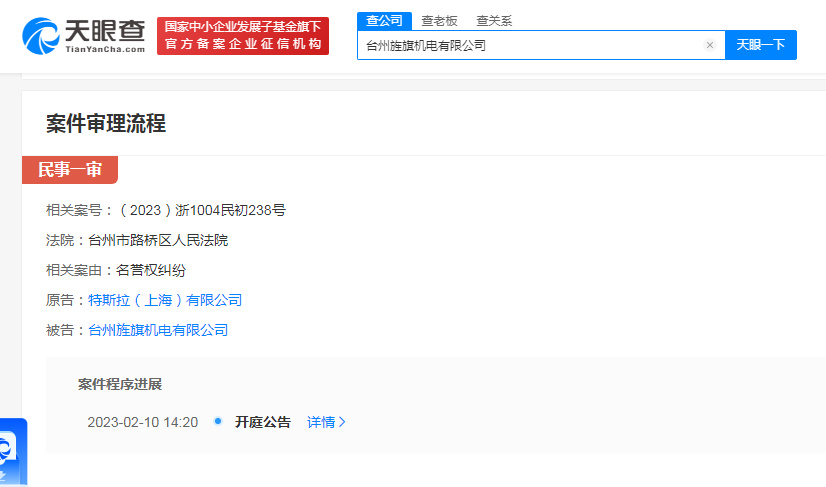Open 详情 for the 开庭公告 entry
This screenshot has width=826, height=487.
click(326, 422)
